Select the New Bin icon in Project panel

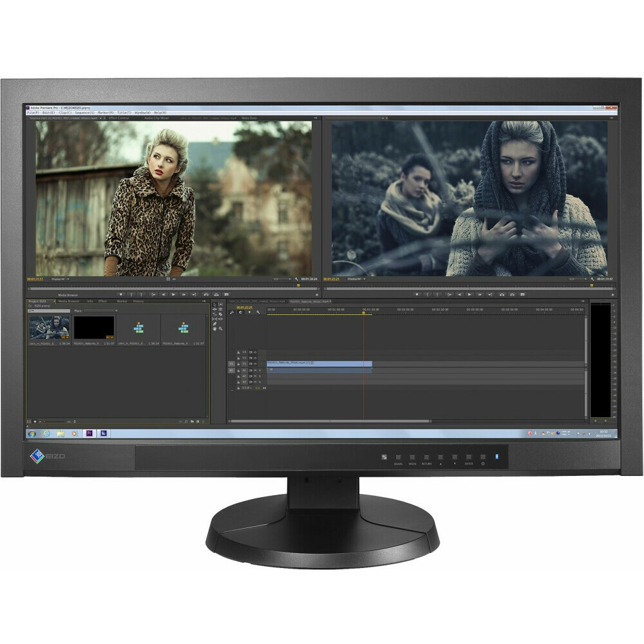(193, 422)
